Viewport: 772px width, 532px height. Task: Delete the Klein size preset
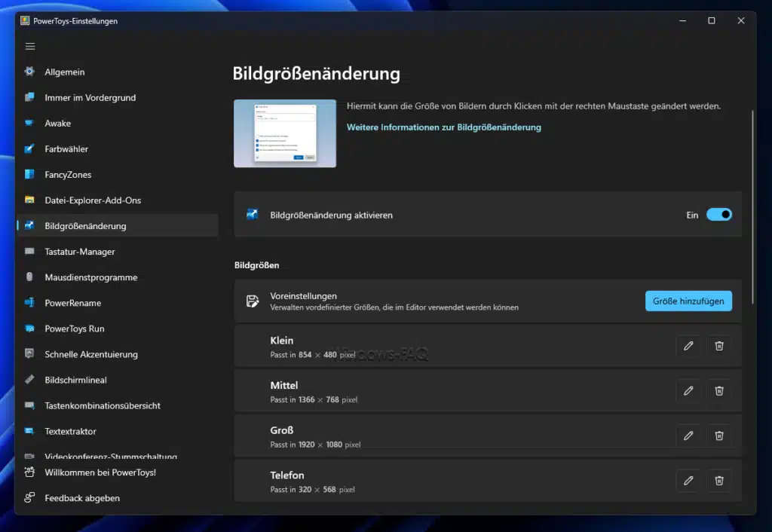[718, 346]
